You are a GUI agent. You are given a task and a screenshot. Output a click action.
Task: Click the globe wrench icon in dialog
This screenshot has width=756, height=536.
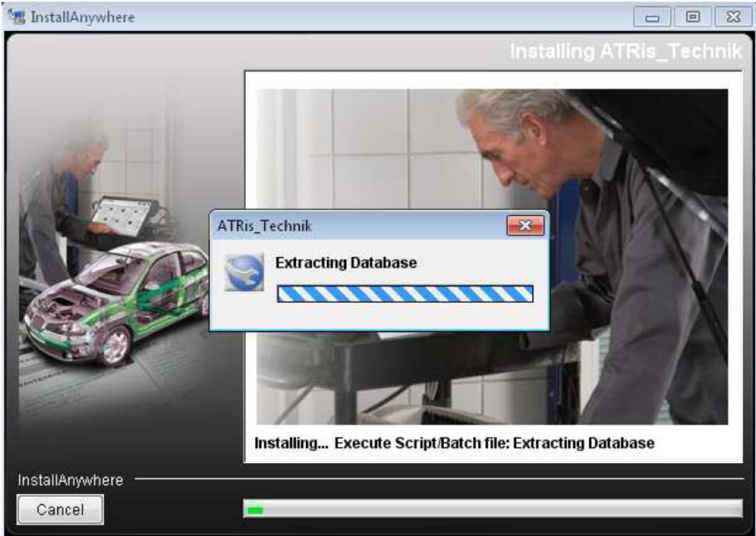(x=244, y=272)
